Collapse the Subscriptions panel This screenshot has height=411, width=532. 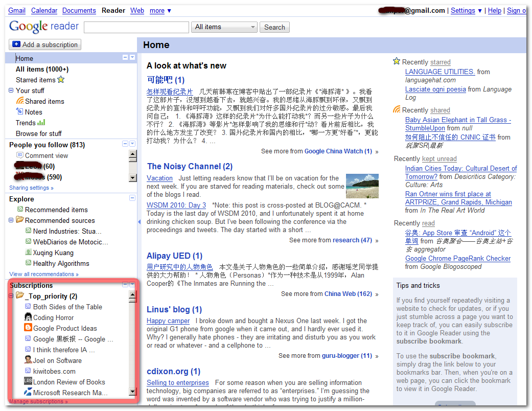[126, 284]
